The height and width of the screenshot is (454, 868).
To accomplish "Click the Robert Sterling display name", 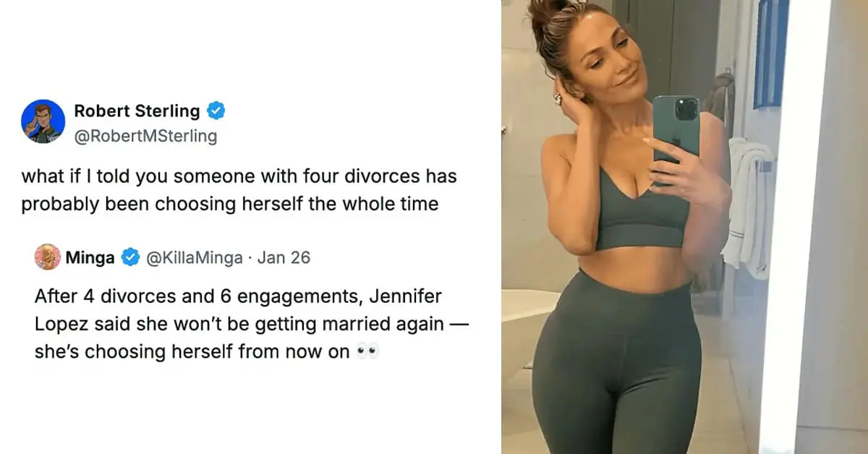I will click(137, 111).
